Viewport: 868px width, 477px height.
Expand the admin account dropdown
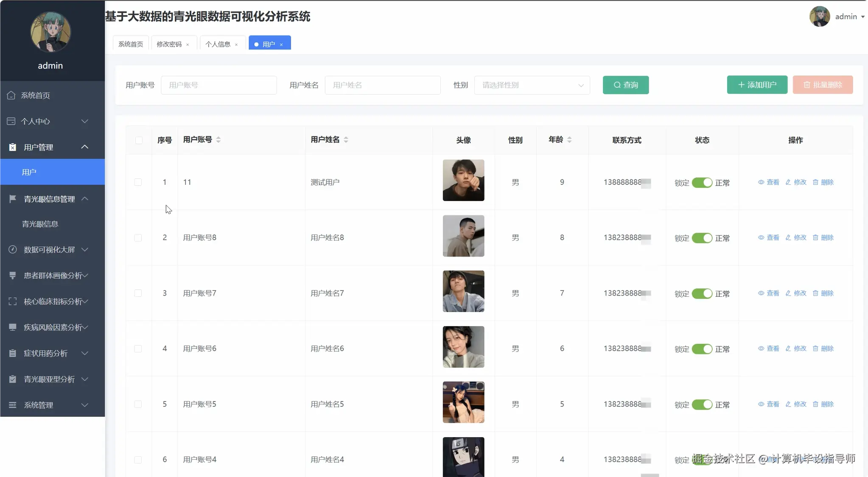coord(848,17)
